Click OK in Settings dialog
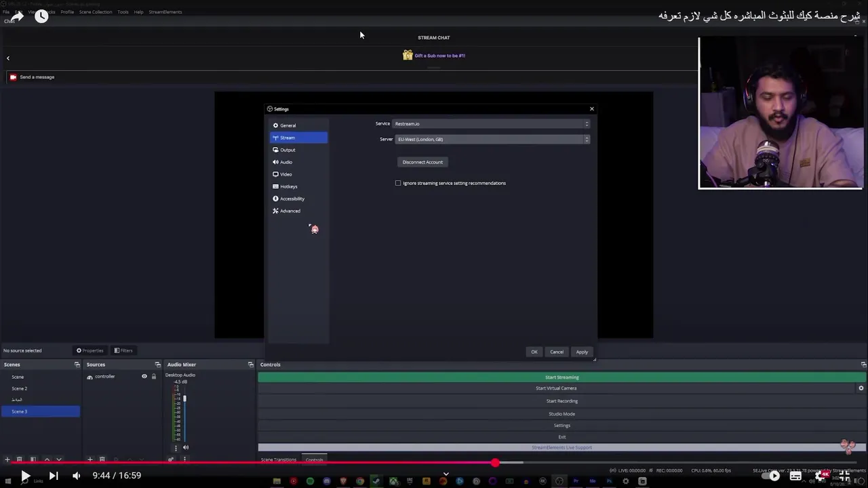 (534, 352)
